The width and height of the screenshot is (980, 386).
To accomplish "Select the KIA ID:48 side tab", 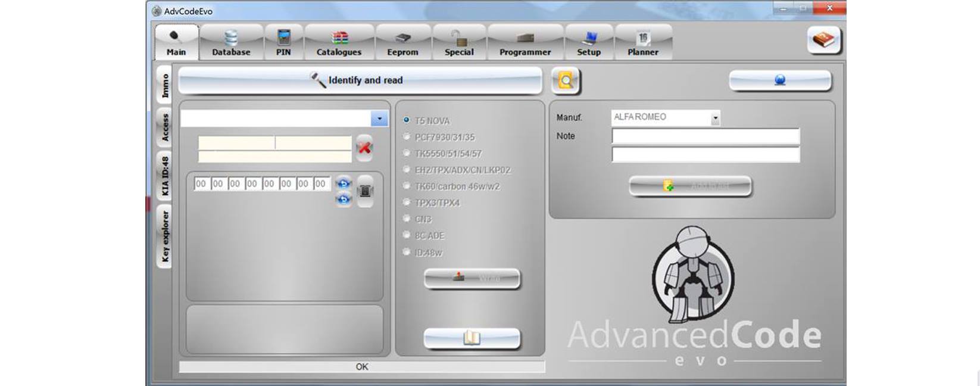I will click(164, 176).
